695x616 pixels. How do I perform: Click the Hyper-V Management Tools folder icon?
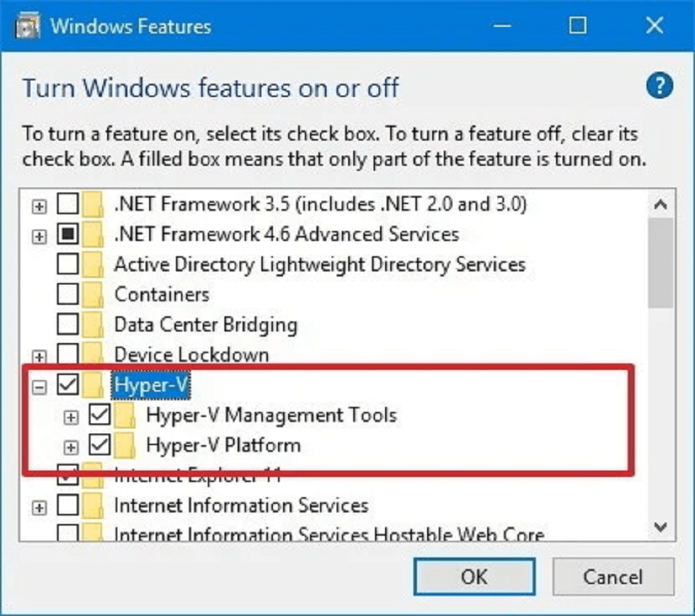pyautogui.click(x=125, y=415)
